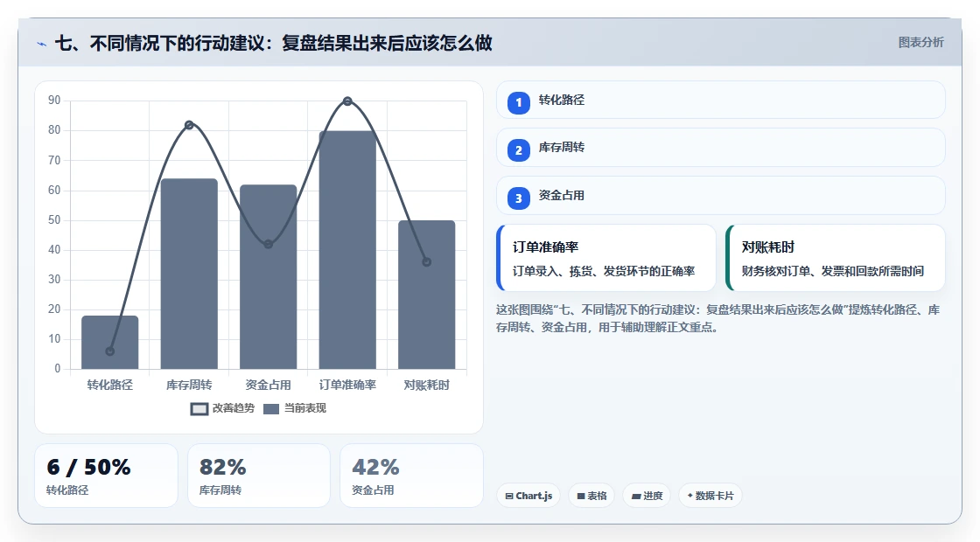The width and height of the screenshot is (980, 542).
Task: Click the 表格 tag icon
Action: 581,497
